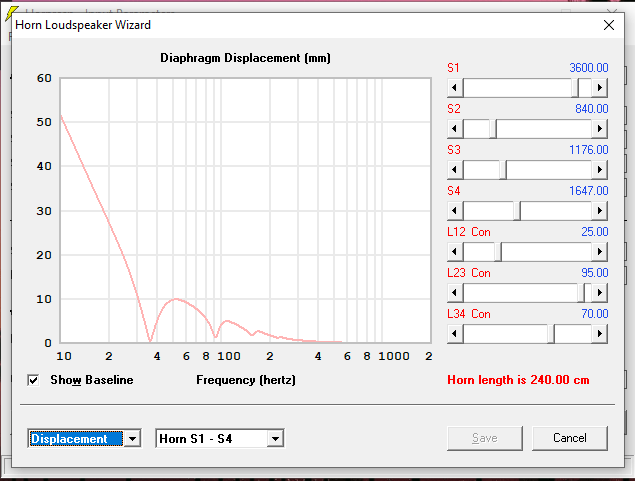Click the S3 slider left arrow
This screenshot has width=635, height=481.
[x=455, y=170]
